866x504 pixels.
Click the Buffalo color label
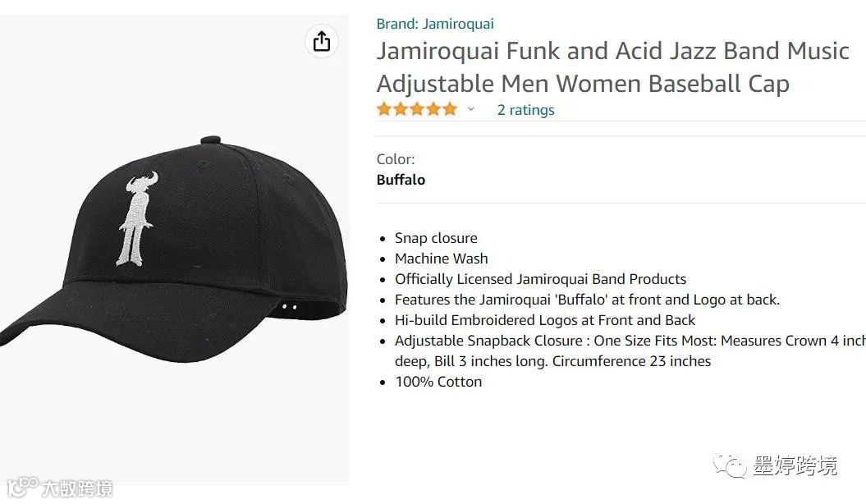click(x=401, y=180)
